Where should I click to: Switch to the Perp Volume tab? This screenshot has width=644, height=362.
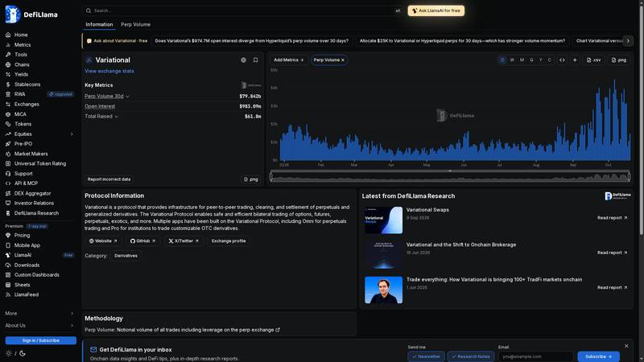pos(135,25)
